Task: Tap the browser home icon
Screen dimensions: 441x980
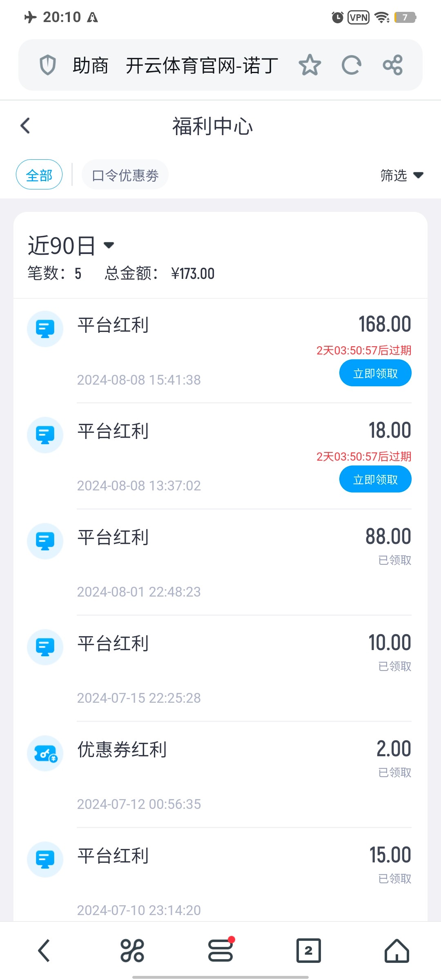Action: 396,951
